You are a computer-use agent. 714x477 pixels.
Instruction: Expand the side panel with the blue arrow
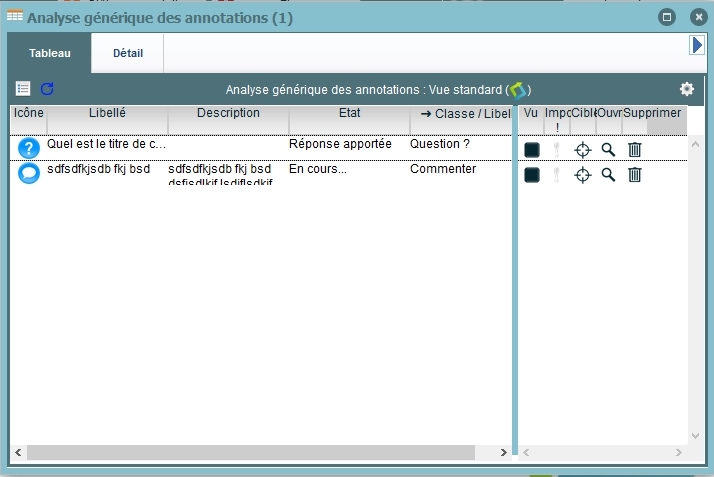point(697,46)
